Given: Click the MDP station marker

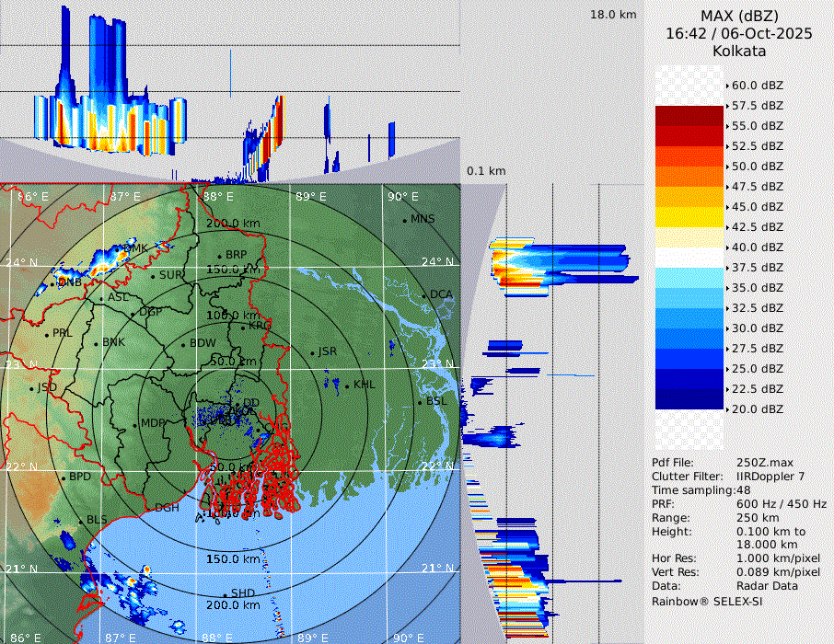Looking at the screenshot, I should click(x=134, y=424).
